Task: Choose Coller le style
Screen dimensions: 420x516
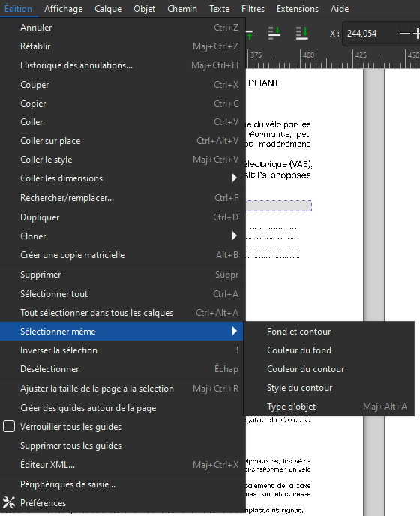Action: (x=122, y=160)
